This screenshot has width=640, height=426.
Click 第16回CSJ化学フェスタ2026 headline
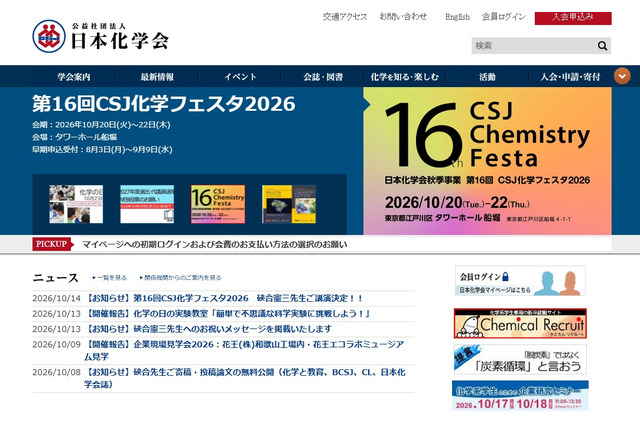point(164,104)
